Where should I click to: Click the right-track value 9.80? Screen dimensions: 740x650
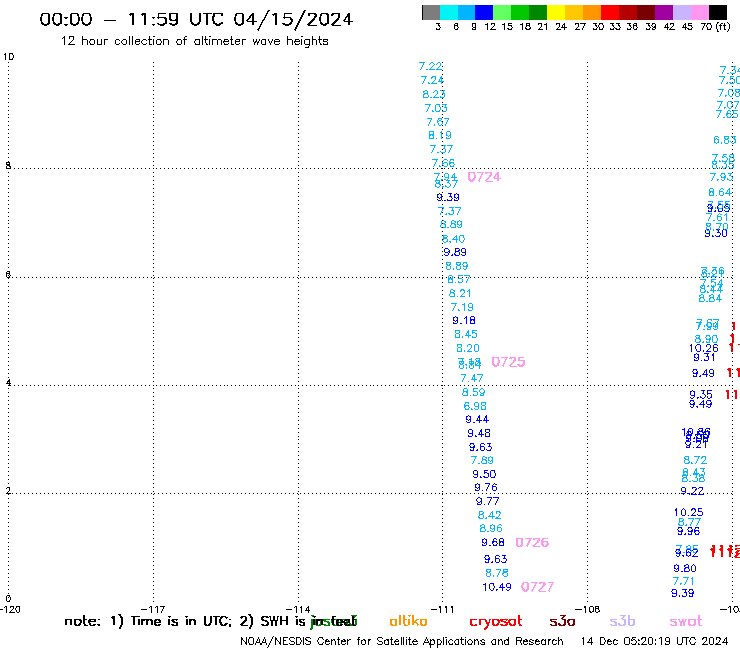point(685,569)
